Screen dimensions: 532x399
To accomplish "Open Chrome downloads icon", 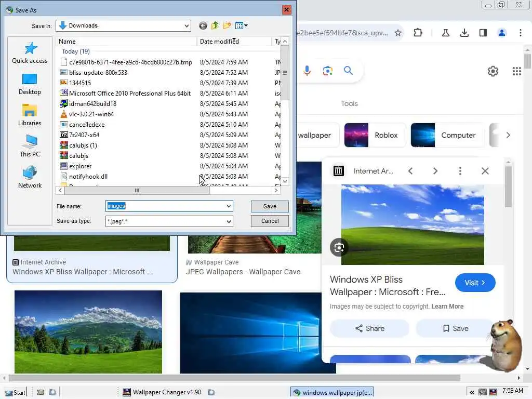I will [x=464, y=33].
